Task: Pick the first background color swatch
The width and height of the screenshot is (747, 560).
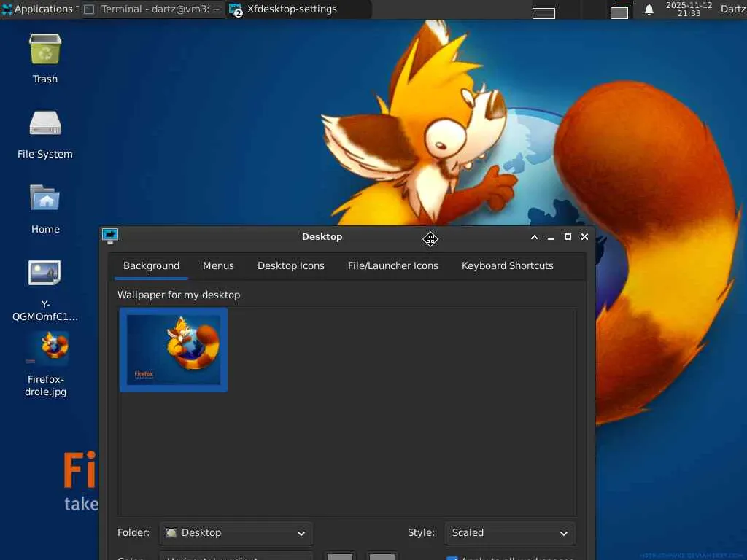Action: 340,556
